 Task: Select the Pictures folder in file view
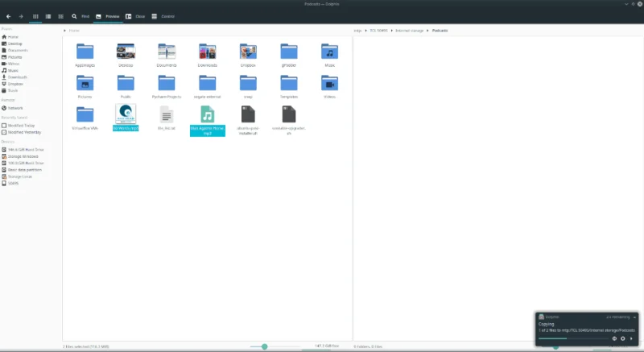pyautogui.click(x=85, y=83)
